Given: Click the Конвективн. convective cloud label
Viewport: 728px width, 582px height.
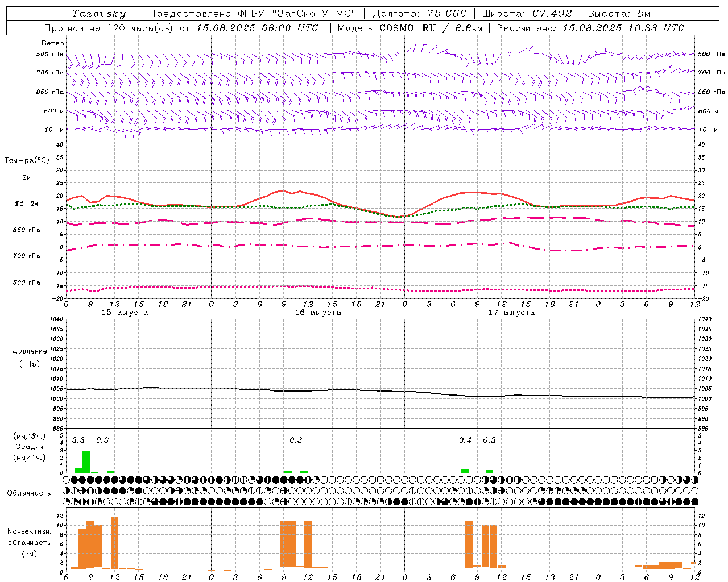Looking at the screenshot, I should [x=30, y=531].
